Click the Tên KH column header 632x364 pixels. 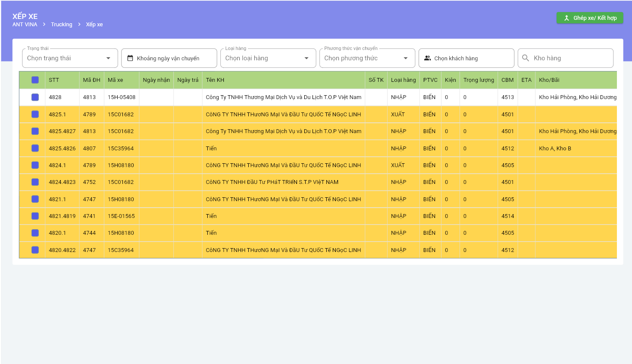215,80
